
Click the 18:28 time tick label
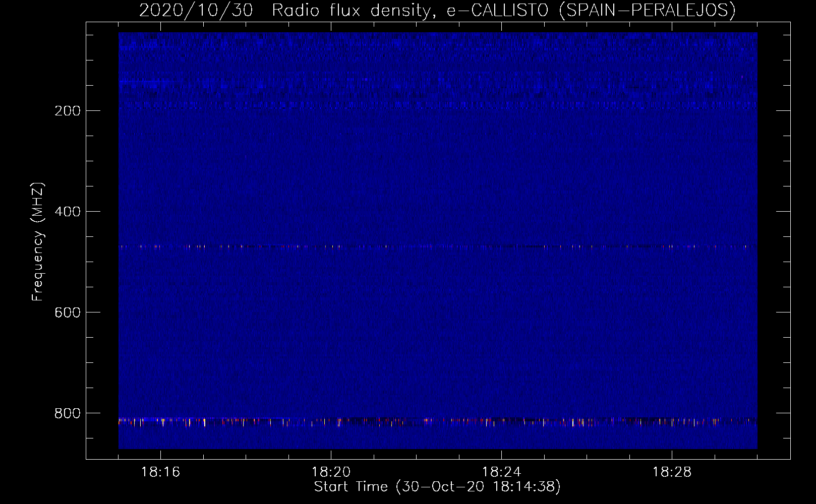click(x=672, y=472)
